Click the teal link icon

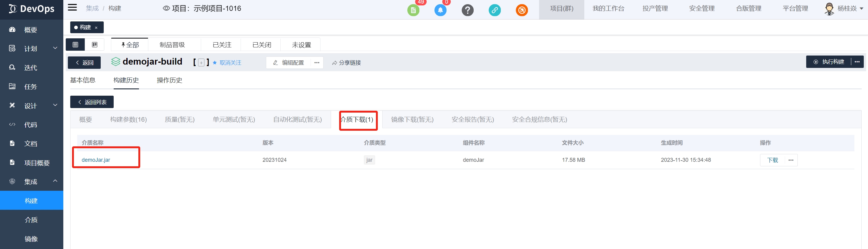coord(494,10)
